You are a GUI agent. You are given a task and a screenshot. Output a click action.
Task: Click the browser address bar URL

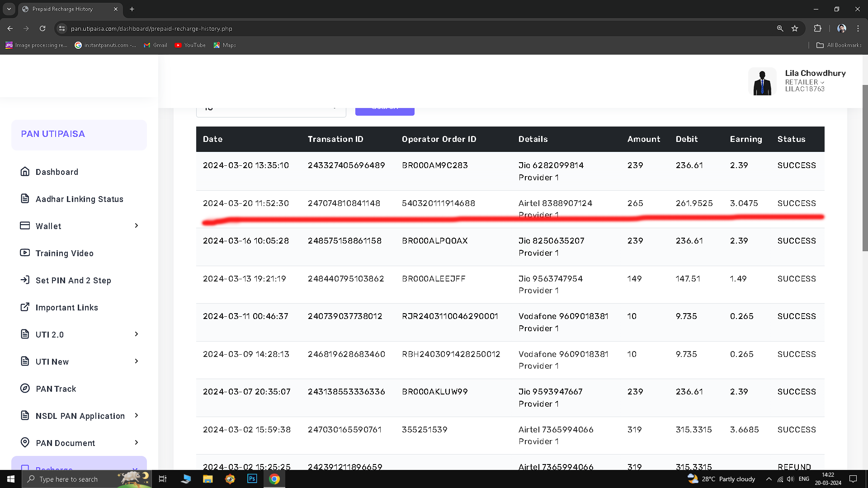pyautogui.click(x=151, y=28)
